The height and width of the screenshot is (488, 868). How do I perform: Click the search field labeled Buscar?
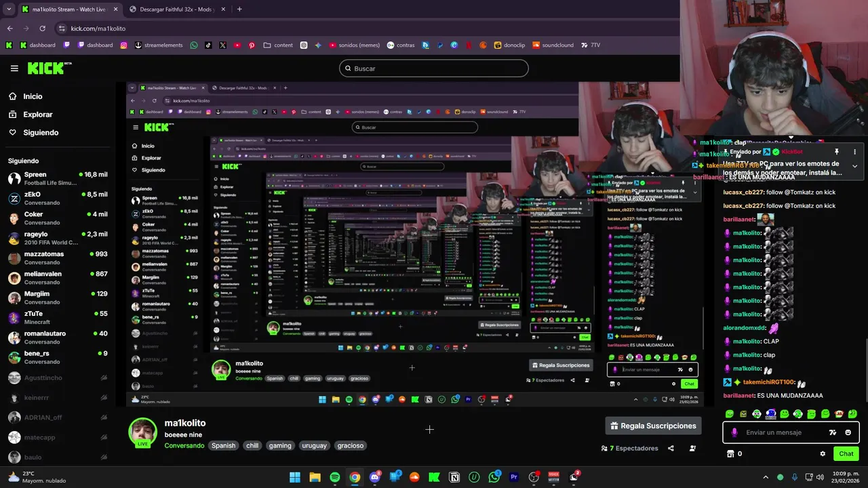[434, 68]
